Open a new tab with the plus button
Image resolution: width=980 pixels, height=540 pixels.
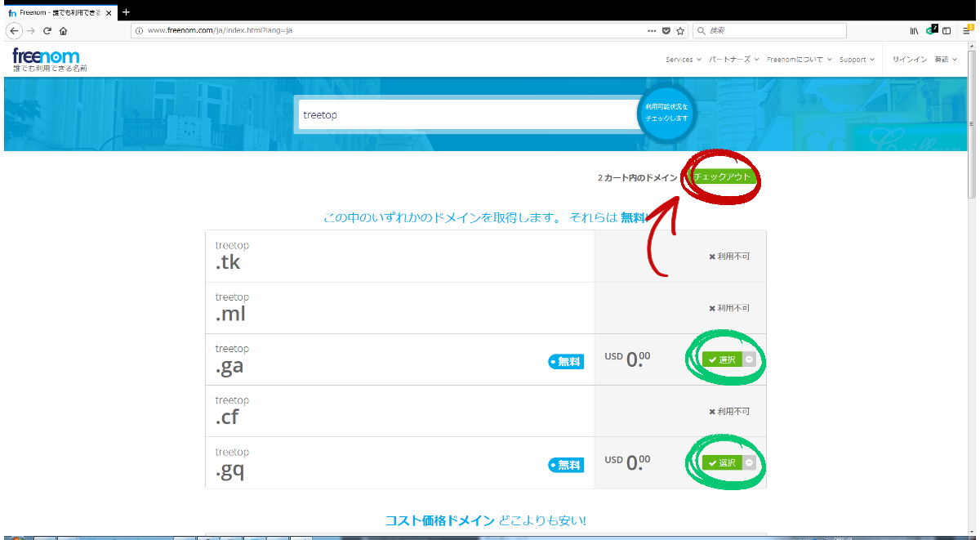pos(126,12)
